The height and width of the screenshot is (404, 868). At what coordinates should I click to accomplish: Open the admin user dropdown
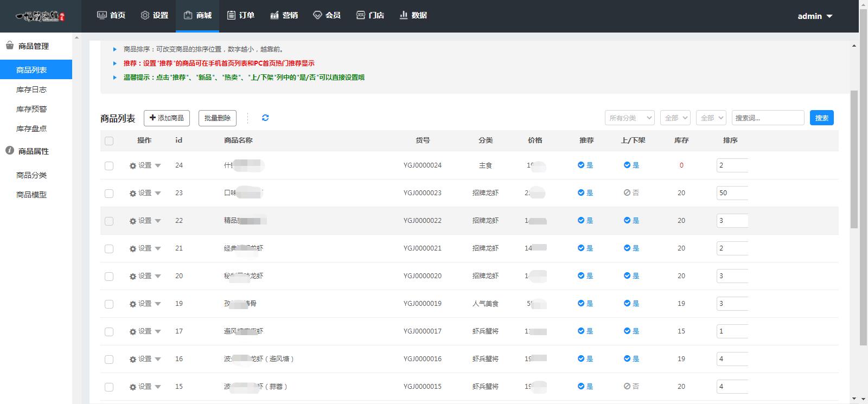815,16
